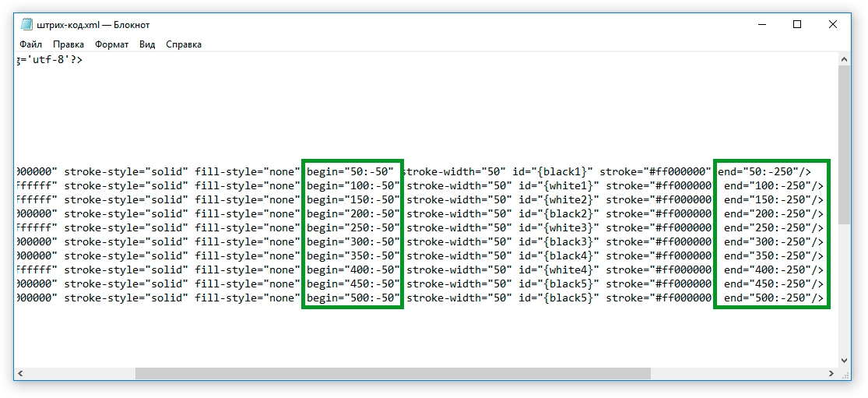Click stroke-style="solid" in the black3 row

tap(127, 242)
